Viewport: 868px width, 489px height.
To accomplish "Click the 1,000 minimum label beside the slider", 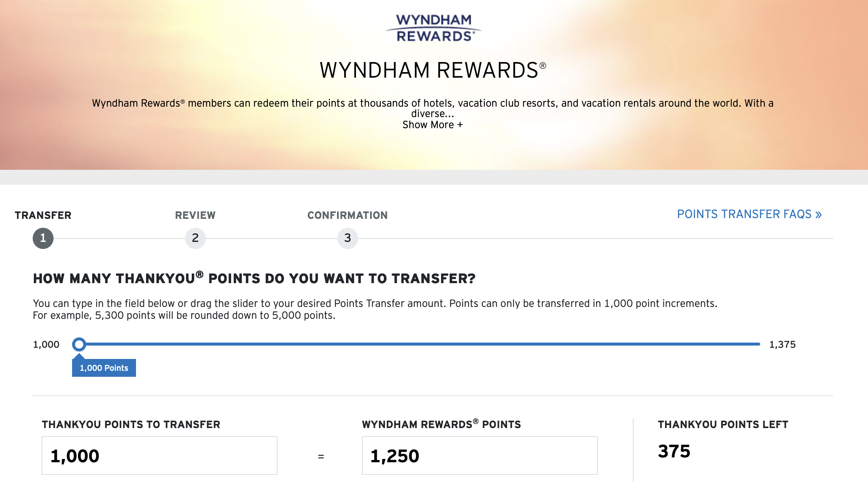I will [x=46, y=344].
